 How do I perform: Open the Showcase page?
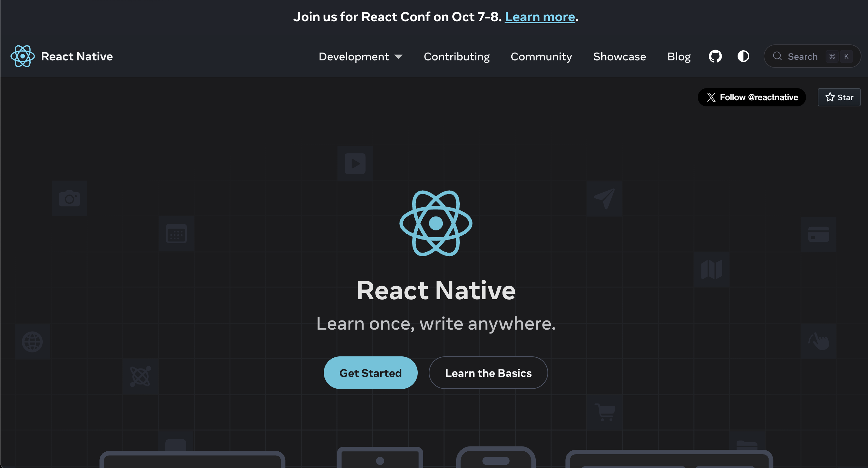tap(619, 56)
